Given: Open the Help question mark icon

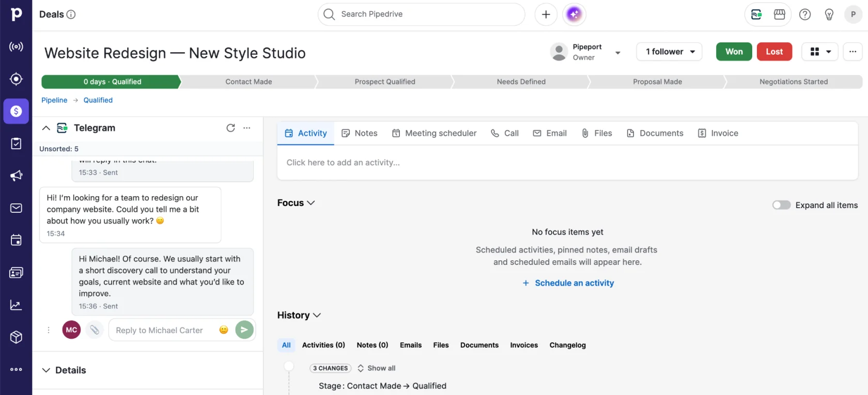Looking at the screenshot, I should click(x=805, y=14).
